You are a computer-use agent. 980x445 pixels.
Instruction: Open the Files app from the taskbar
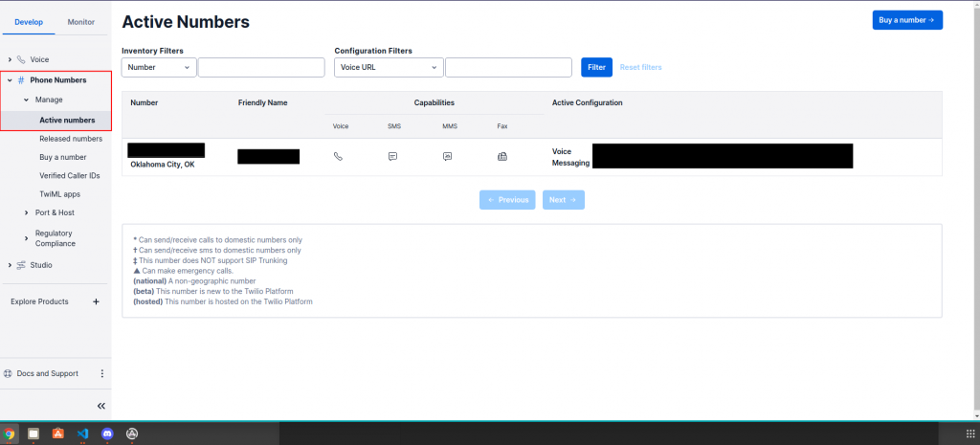[x=33, y=434]
